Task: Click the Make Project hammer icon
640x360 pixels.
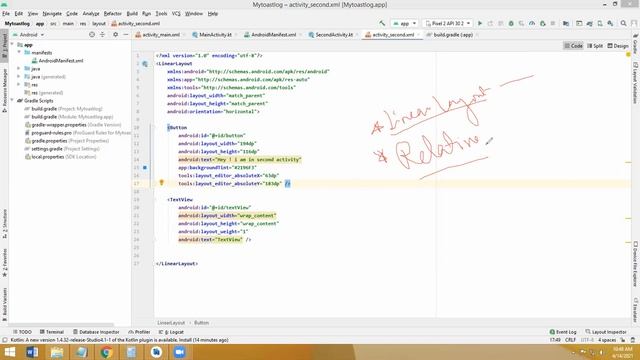Action: (x=382, y=24)
